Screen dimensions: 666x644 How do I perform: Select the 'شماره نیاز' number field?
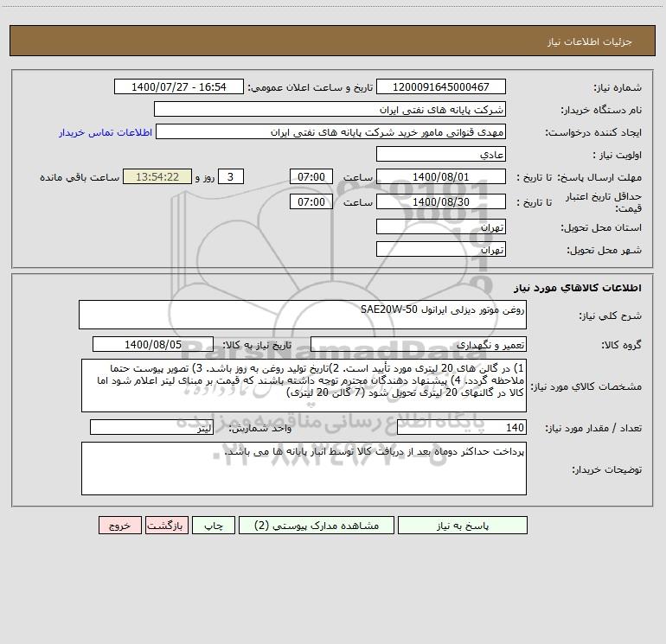[x=440, y=87]
